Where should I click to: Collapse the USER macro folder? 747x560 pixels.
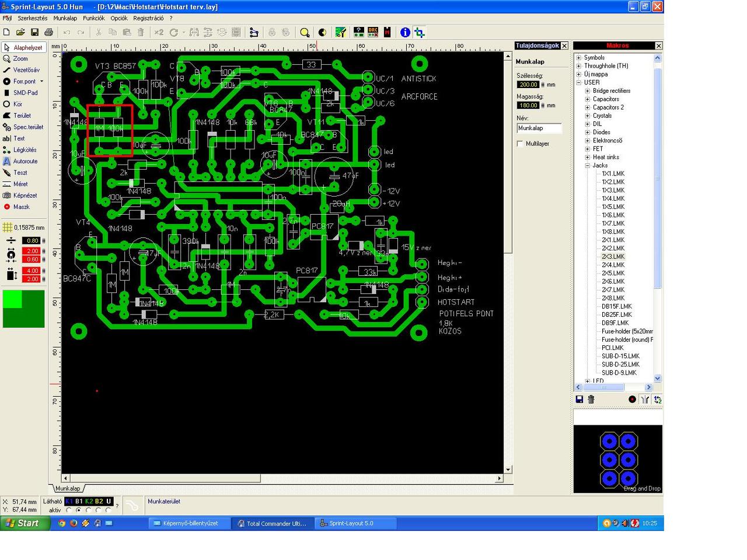point(579,82)
